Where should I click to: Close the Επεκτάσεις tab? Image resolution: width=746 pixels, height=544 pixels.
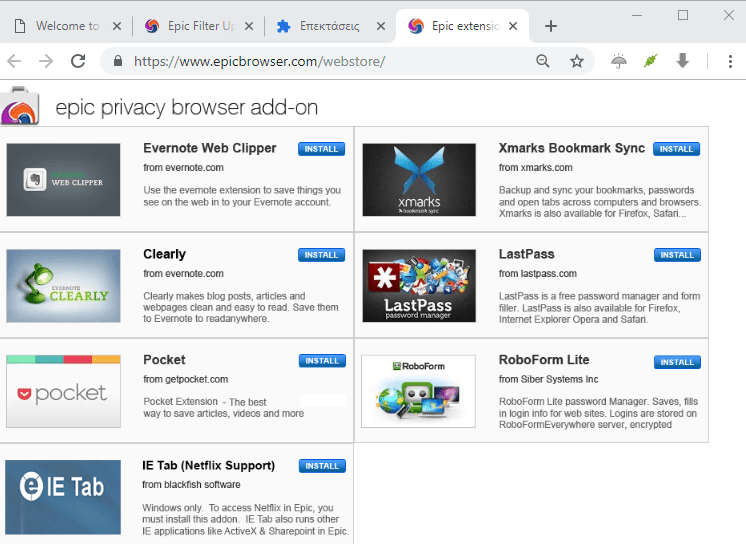[381, 26]
